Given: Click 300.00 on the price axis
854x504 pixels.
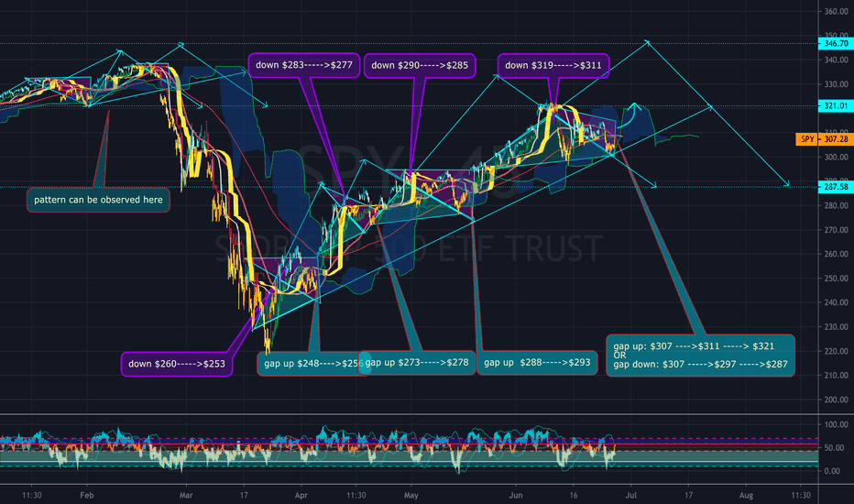Looking at the screenshot, I should click(836, 158).
